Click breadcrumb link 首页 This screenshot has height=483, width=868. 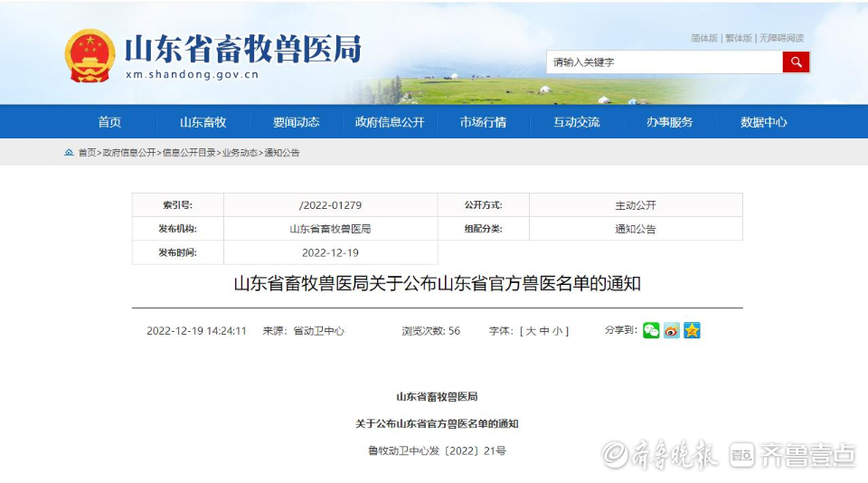[x=87, y=152]
